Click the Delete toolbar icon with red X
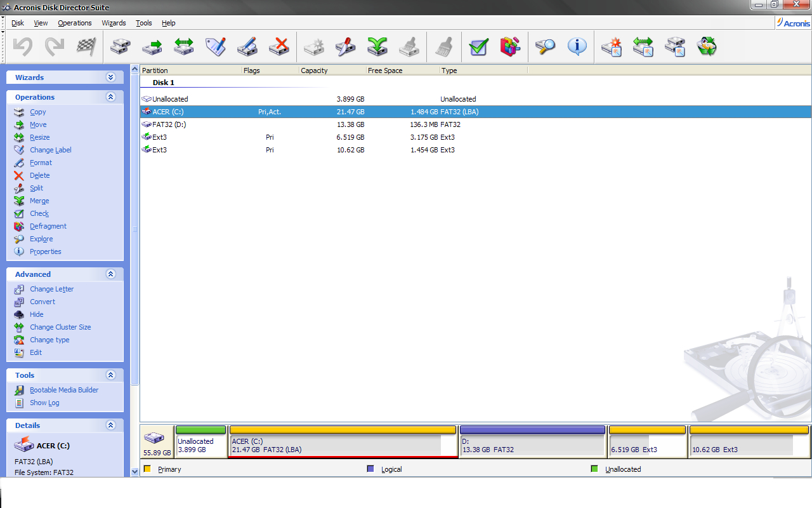812x508 pixels. point(279,46)
